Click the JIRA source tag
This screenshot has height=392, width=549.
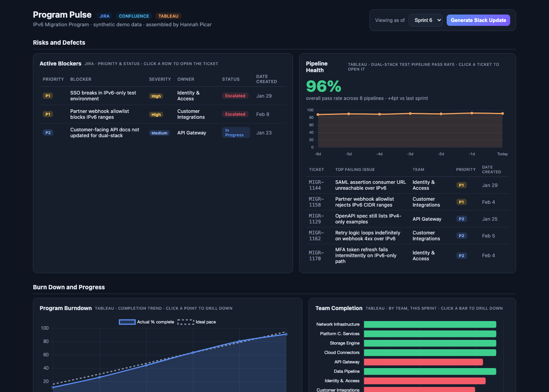pyautogui.click(x=104, y=16)
